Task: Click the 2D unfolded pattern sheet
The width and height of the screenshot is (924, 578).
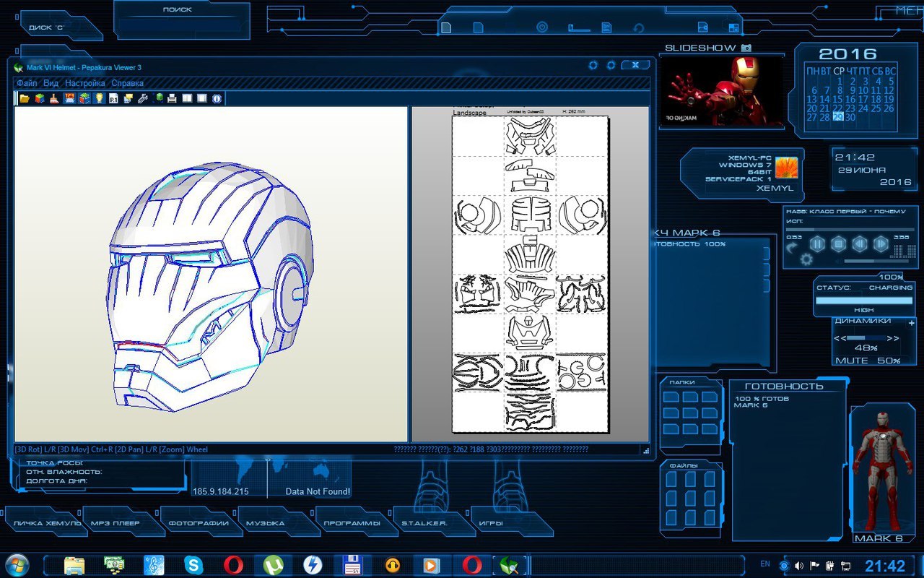Action: click(530, 274)
